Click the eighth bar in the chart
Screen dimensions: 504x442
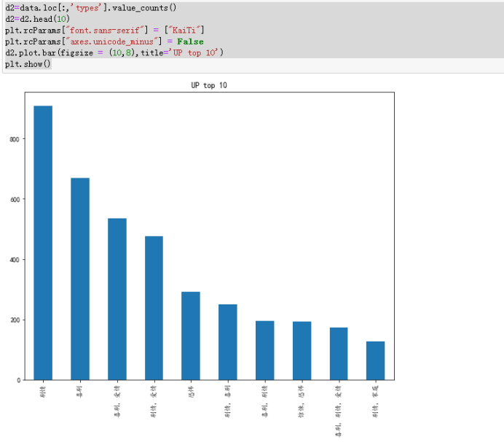point(302,351)
